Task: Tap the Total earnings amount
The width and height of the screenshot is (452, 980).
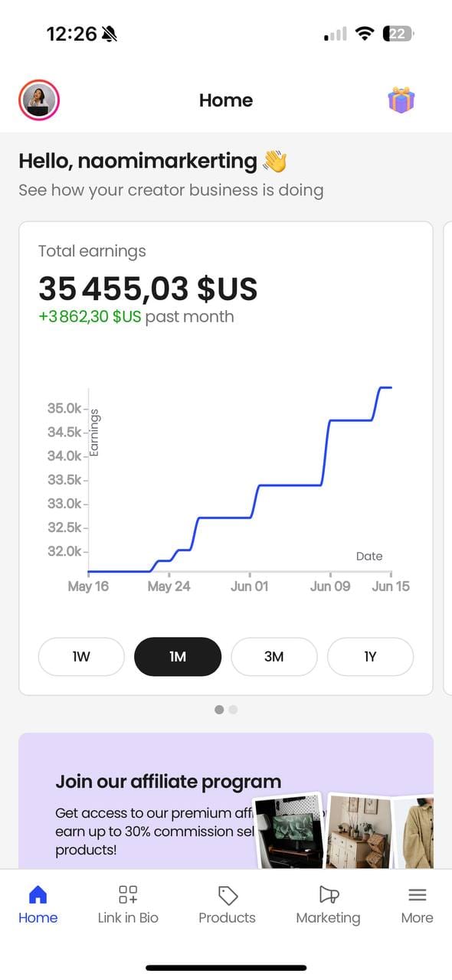Action: tap(148, 289)
